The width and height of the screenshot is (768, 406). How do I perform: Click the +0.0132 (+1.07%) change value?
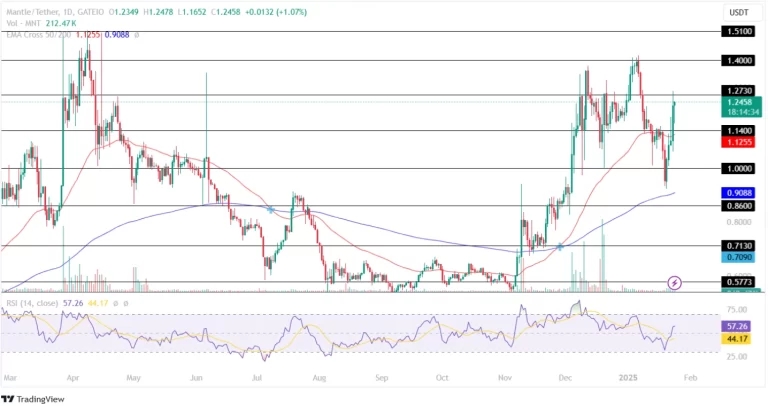[x=276, y=12]
